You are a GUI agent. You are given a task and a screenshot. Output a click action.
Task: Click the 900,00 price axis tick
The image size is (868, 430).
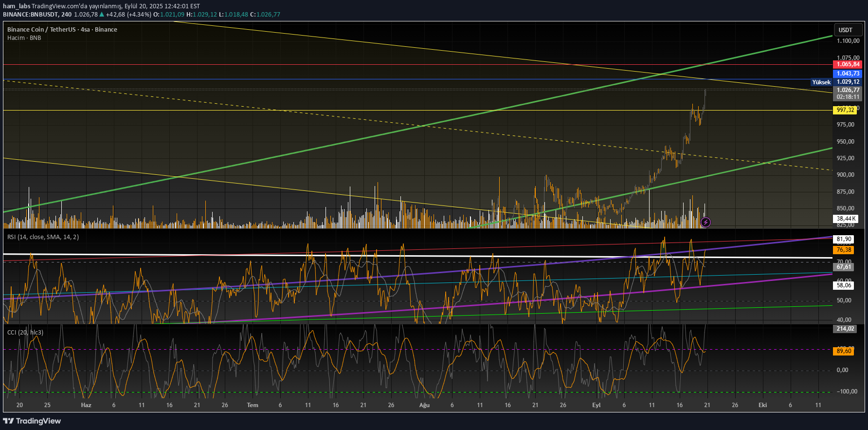(x=846, y=175)
